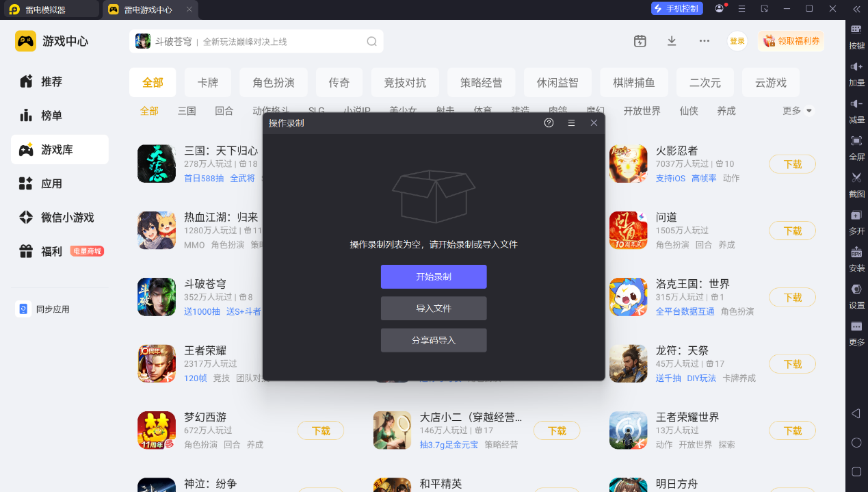The width and height of the screenshot is (868, 492).
Task: Open 推荐 in left navigation
Action: 60,81
